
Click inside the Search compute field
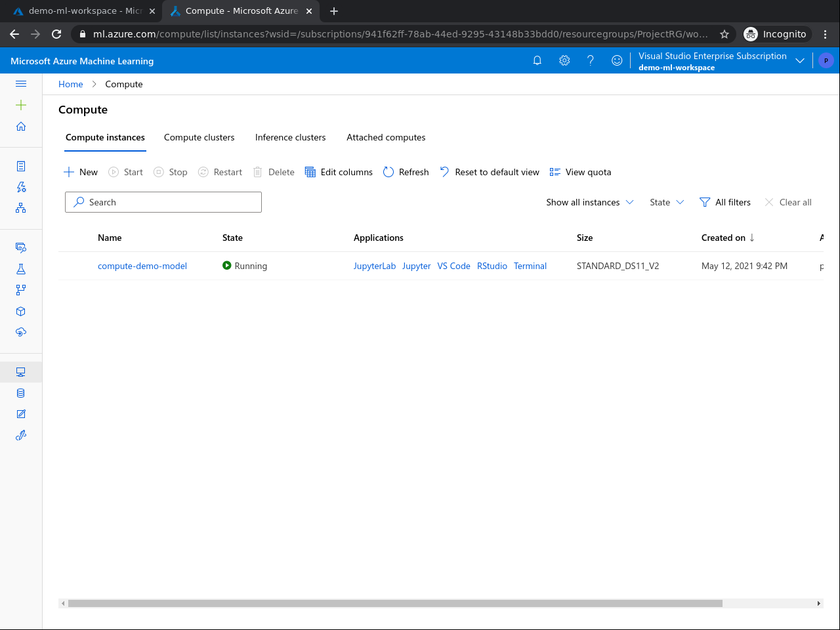click(163, 202)
